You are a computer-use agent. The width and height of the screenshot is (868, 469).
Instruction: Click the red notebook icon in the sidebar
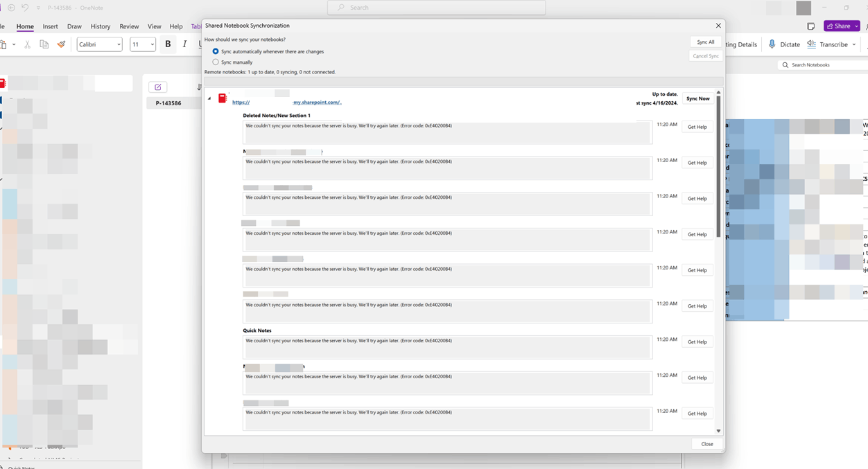point(3,83)
